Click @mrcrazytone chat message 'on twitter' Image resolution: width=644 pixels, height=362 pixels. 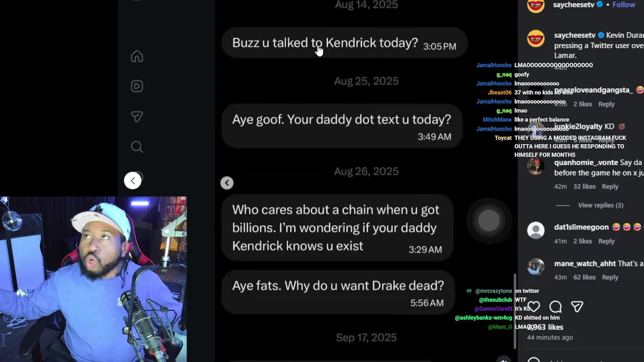503,291
